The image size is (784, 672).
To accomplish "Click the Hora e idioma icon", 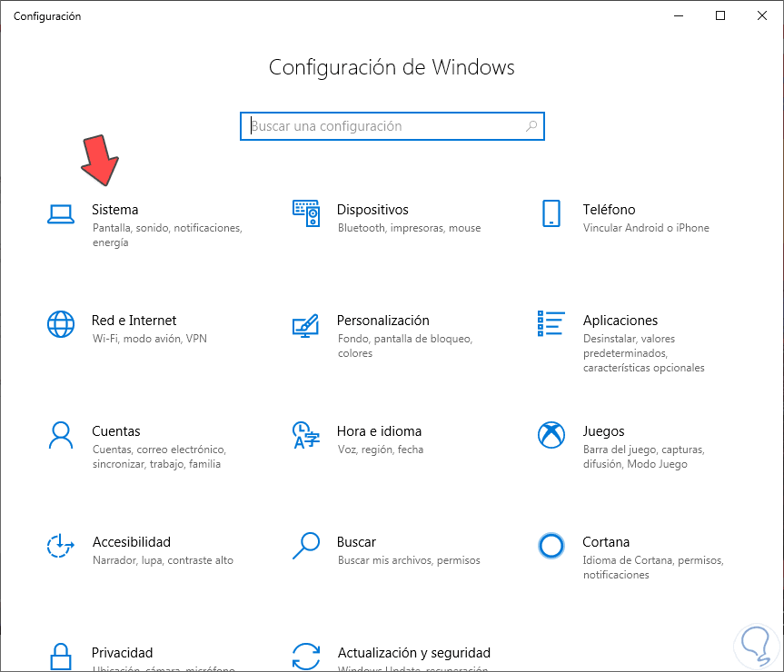I will pos(306,435).
